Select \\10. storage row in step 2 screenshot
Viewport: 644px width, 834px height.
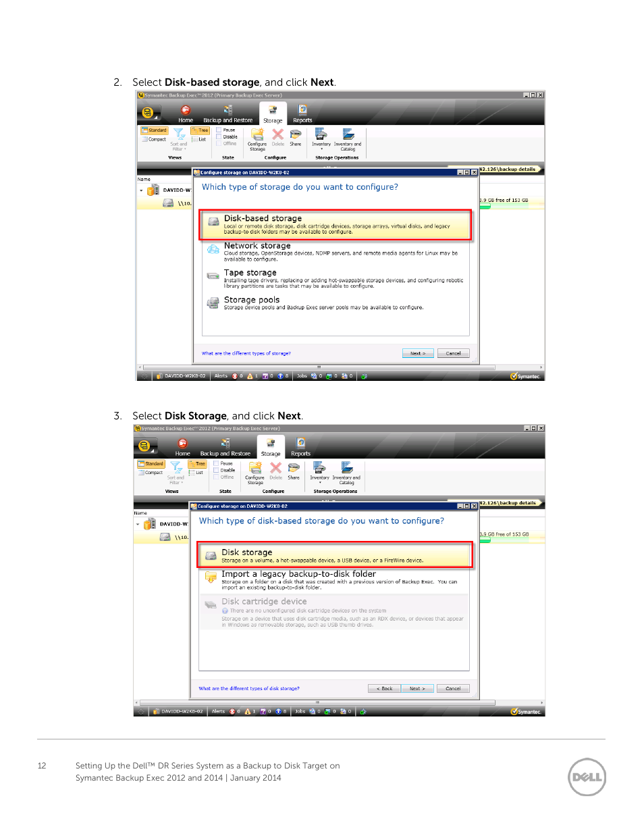tap(165, 203)
